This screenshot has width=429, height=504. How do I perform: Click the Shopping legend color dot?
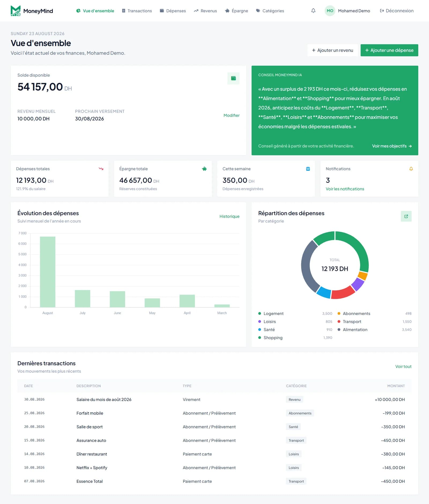click(260, 338)
